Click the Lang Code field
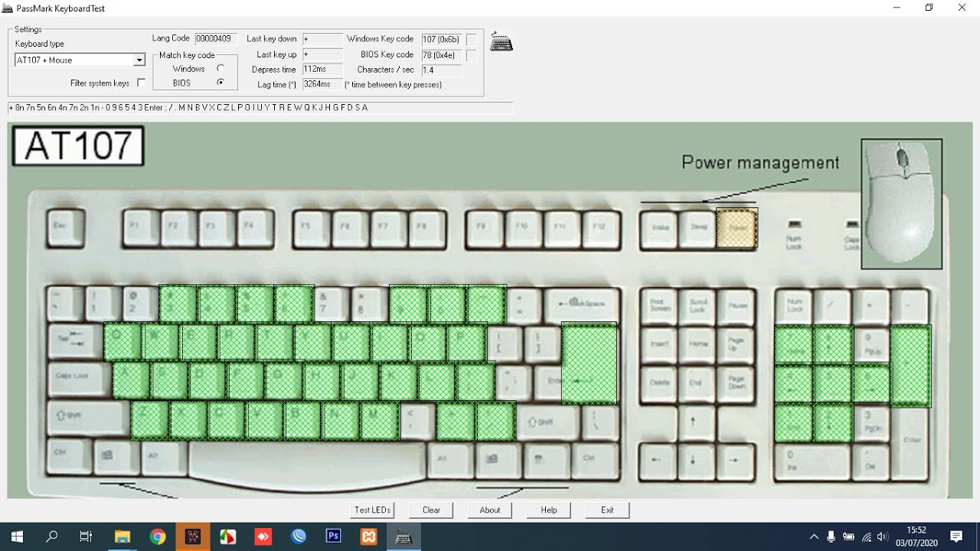Image resolution: width=980 pixels, height=551 pixels. pyautogui.click(x=216, y=38)
